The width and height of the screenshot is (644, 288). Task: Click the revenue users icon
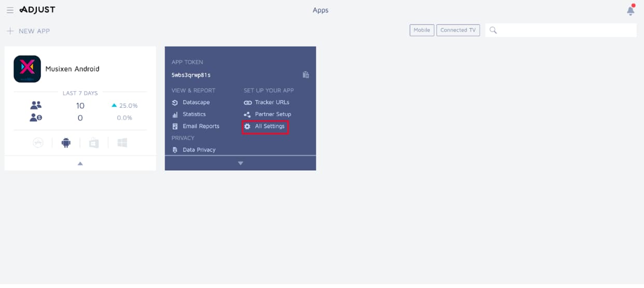click(x=36, y=118)
